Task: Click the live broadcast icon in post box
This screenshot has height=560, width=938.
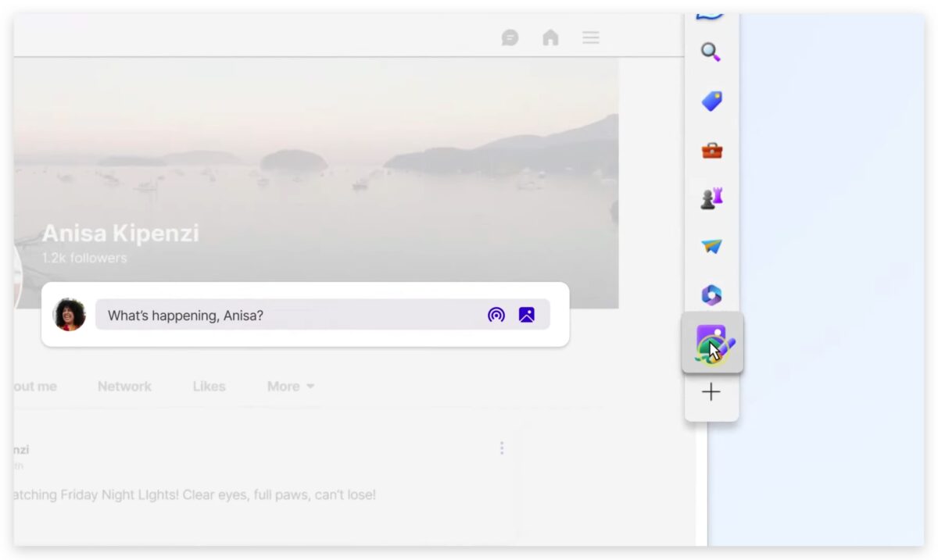Action: [496, 315]
